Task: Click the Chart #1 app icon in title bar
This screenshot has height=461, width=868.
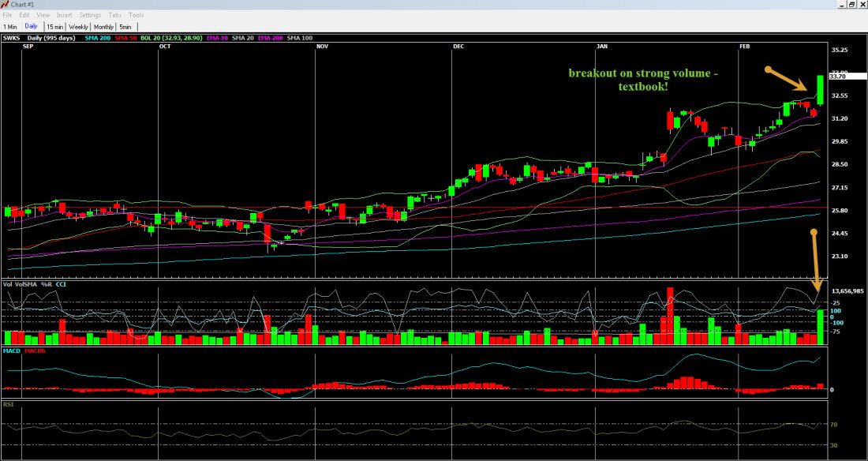Action: 5,5
